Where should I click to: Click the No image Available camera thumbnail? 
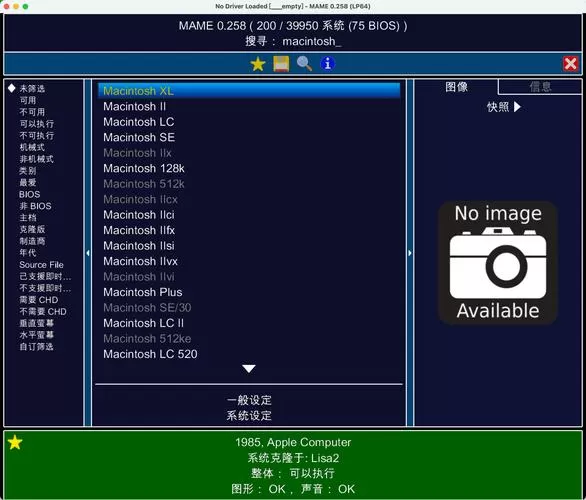point(498,263)
